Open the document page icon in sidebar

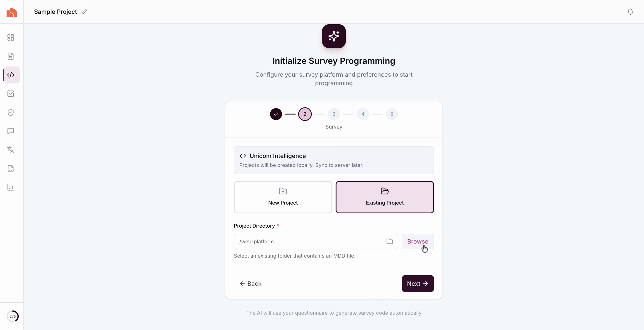click(x=11, y=56)
